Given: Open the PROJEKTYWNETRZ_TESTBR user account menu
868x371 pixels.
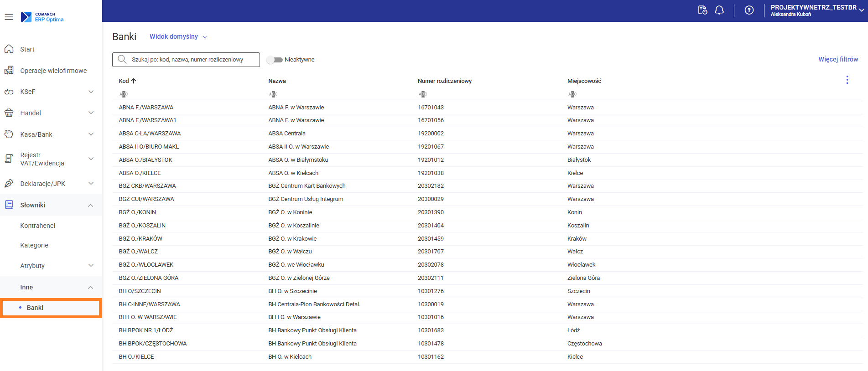Looking at the screenshot, I should (817, 10).
